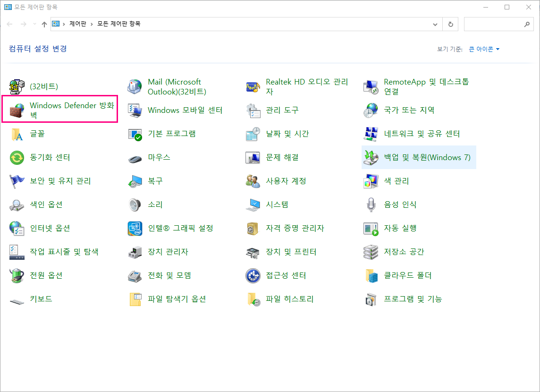Viewport: 540px width, 392px height.
Task: Expand the address bar history chevron
Action: [x=435, y=24]
